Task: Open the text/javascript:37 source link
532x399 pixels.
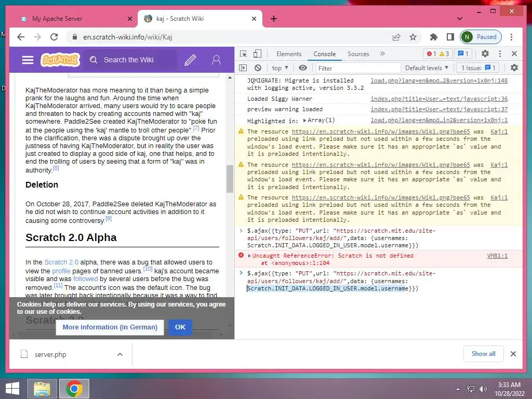Action: 439,109
